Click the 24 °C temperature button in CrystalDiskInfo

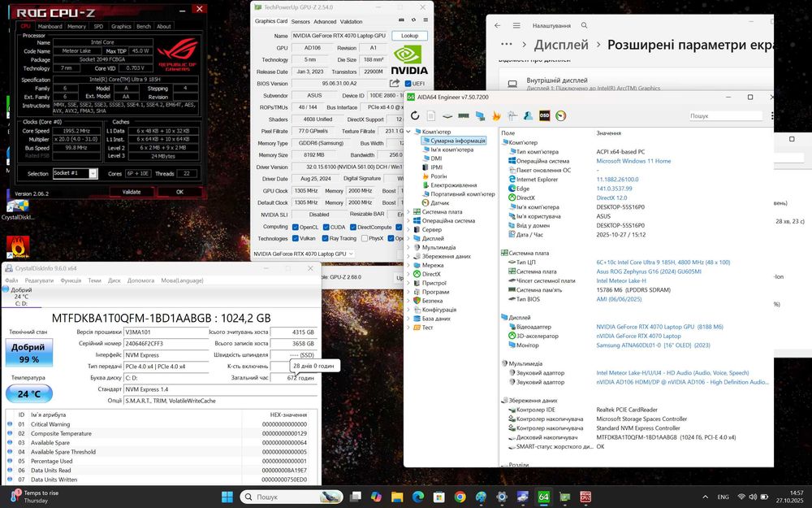tap(29, 393)
